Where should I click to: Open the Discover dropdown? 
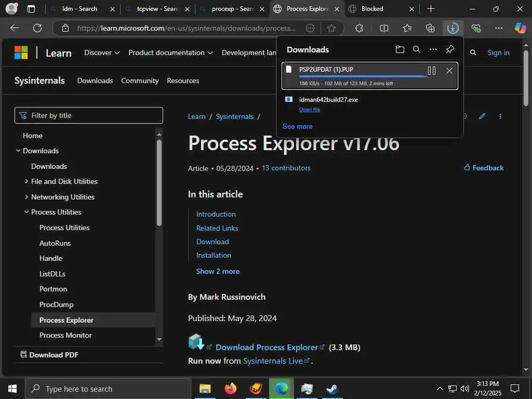[102, 52]
